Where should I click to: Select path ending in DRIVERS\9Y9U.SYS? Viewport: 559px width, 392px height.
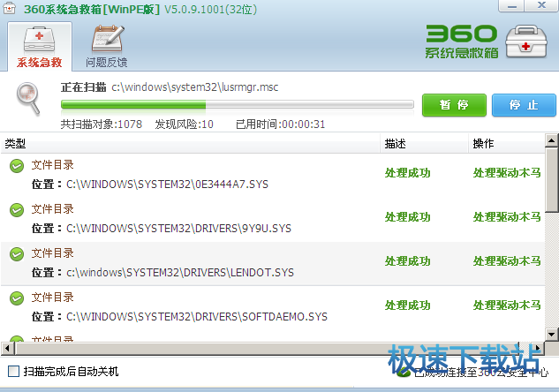coord(178,229)
